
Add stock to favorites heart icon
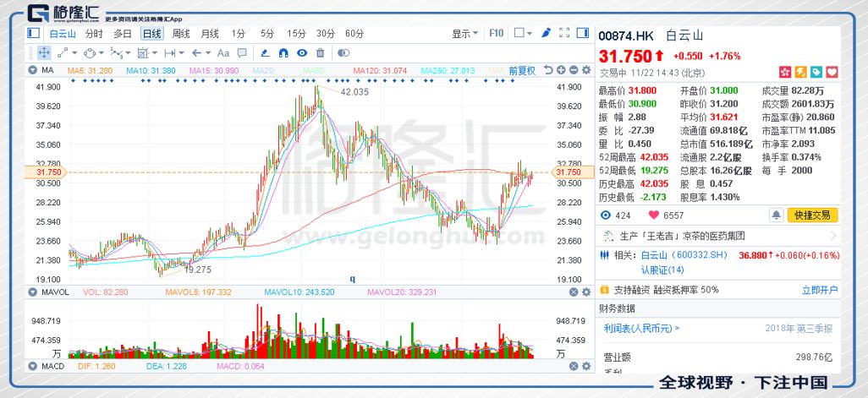[832, 72]
